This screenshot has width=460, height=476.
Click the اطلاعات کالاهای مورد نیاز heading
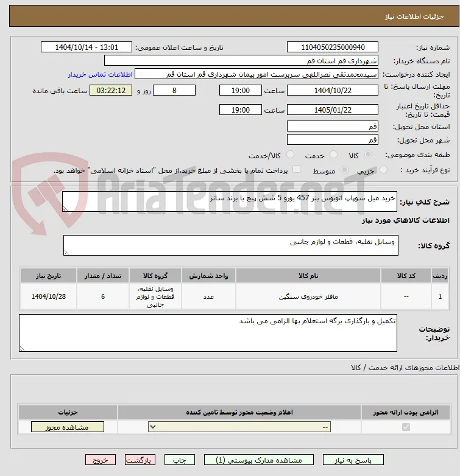[406, 220]
